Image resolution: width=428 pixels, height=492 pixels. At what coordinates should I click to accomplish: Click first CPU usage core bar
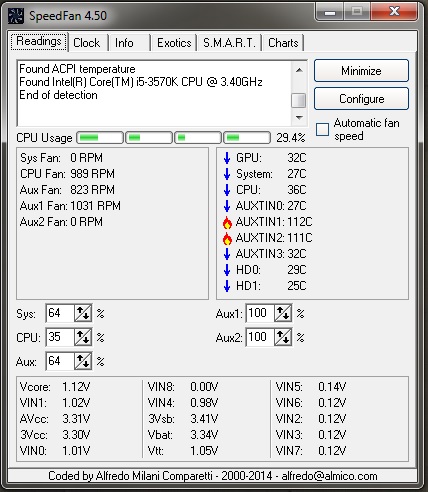point(100,138)
